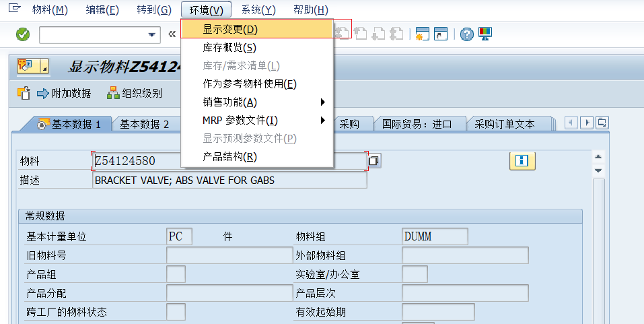Click the scroll up arrow
The height and width of the screenshot is (324, 644).
(x=598, y=157)
